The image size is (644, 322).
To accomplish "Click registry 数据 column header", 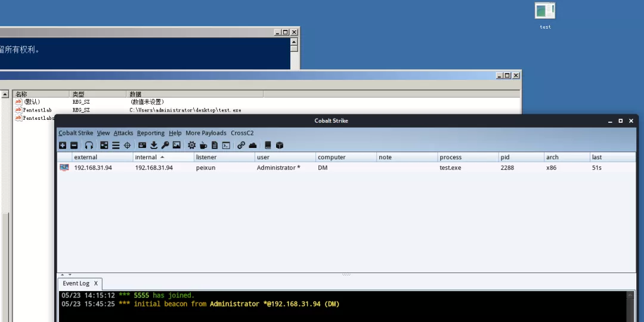I will click(x=195, y=94).
